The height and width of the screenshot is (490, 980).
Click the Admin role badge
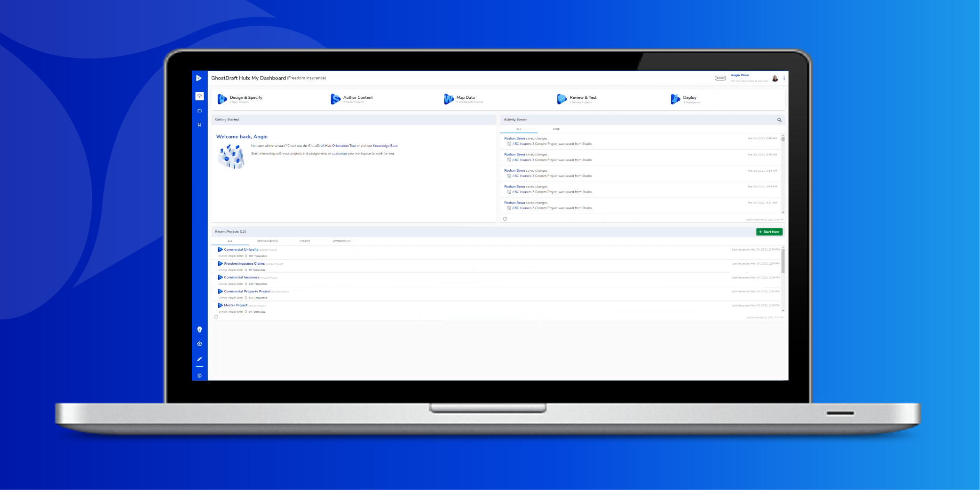point(720,78)
